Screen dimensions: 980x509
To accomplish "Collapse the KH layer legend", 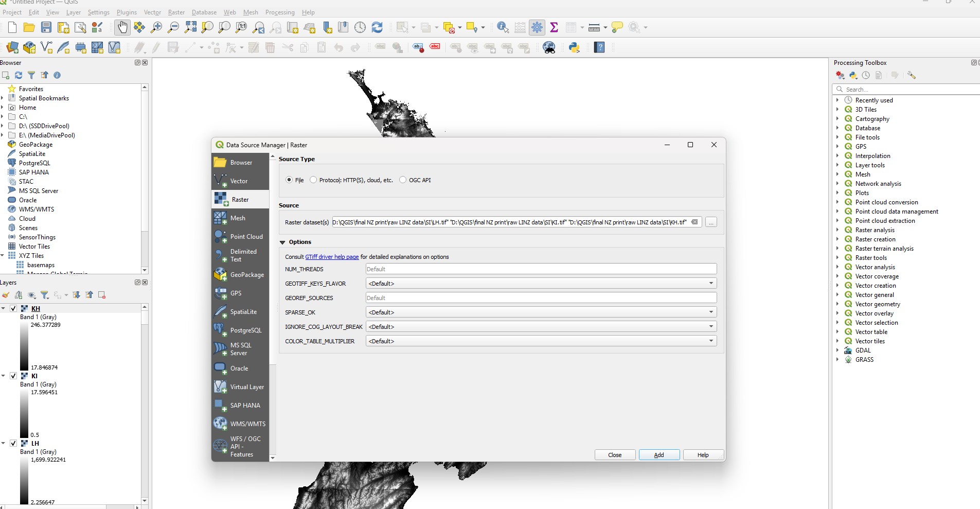I will 4,309.
